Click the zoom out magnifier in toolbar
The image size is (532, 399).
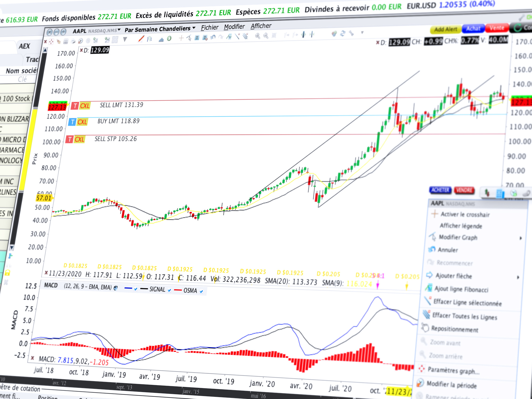click(266, 36)
